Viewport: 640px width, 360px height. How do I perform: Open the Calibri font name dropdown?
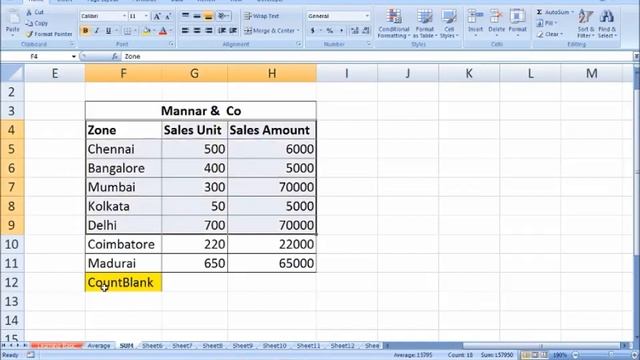coord(124,16)
